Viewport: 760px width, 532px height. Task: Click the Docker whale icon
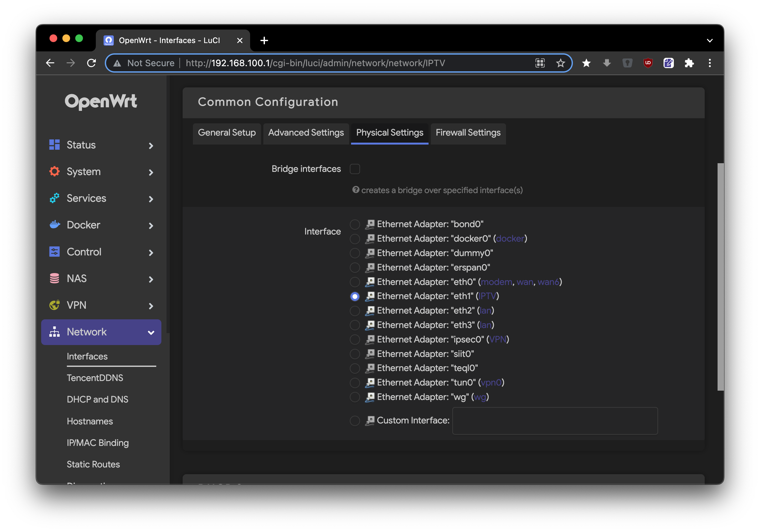point(54,225)
